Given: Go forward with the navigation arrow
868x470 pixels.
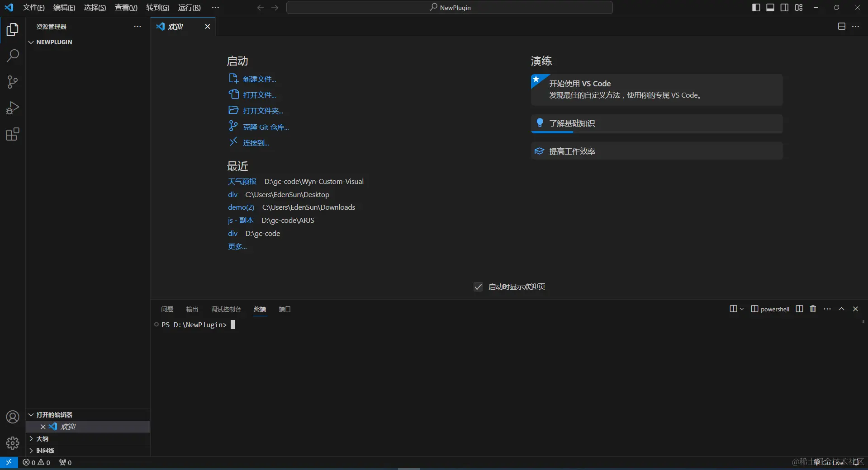Looking at the screenshot, I should click(x=275, y=8).
